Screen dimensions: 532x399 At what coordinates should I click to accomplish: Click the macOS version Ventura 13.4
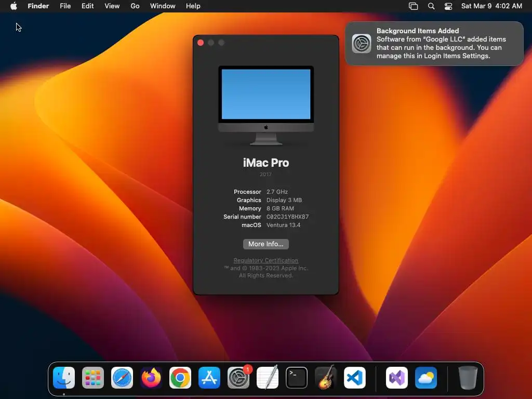click(x=283, y=225)
